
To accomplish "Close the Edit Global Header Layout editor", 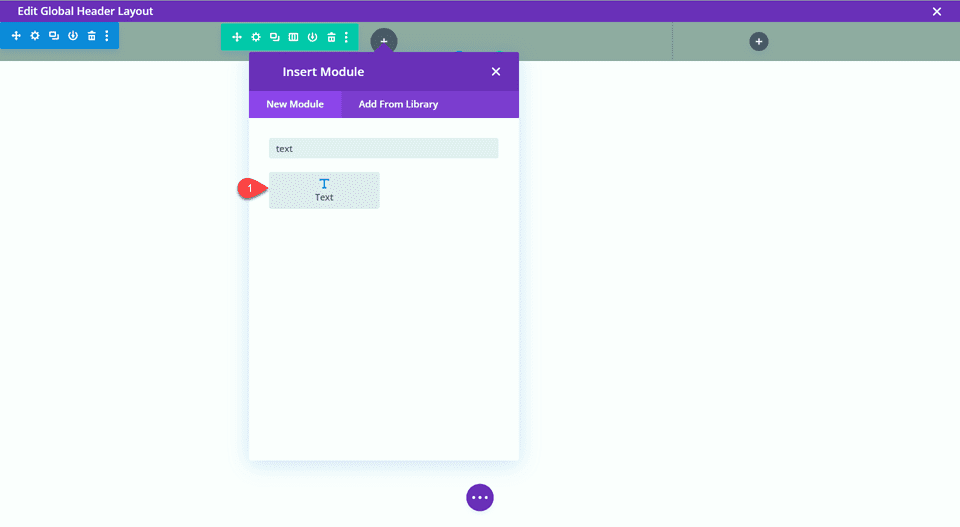I will pyautogui.click(x=937, y=11).
